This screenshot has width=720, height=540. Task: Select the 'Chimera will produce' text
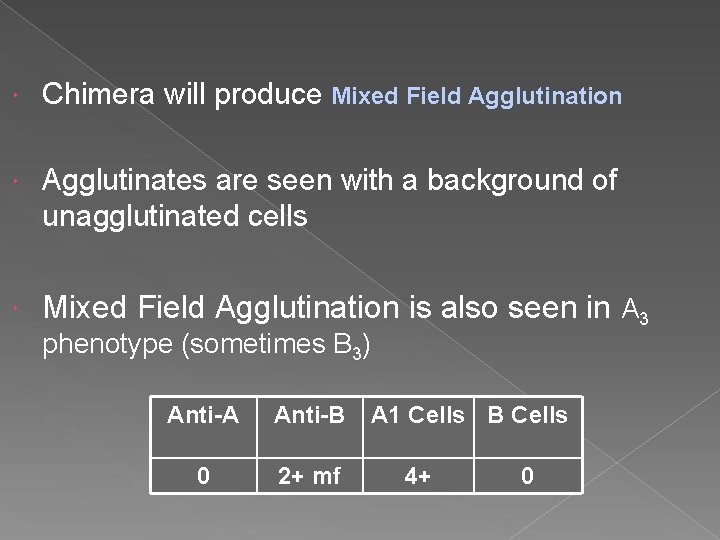(x=182, y=94)
